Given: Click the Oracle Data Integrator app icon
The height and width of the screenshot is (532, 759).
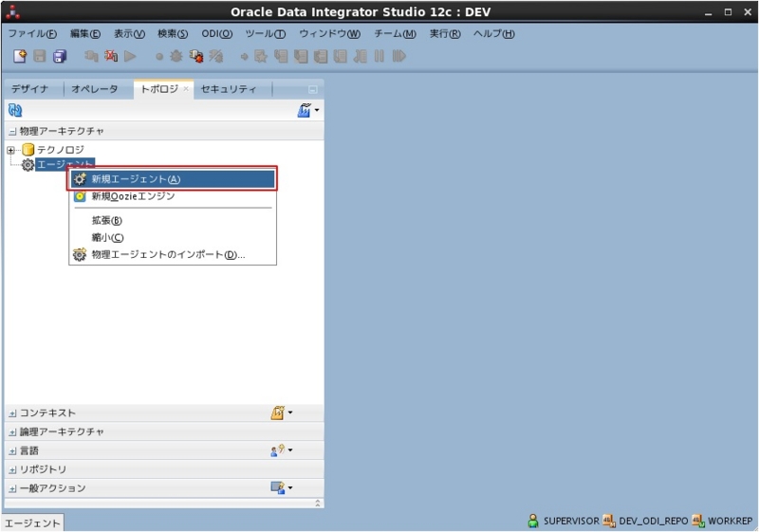Looking at the screenshot, I should click(x=12, y=12).
